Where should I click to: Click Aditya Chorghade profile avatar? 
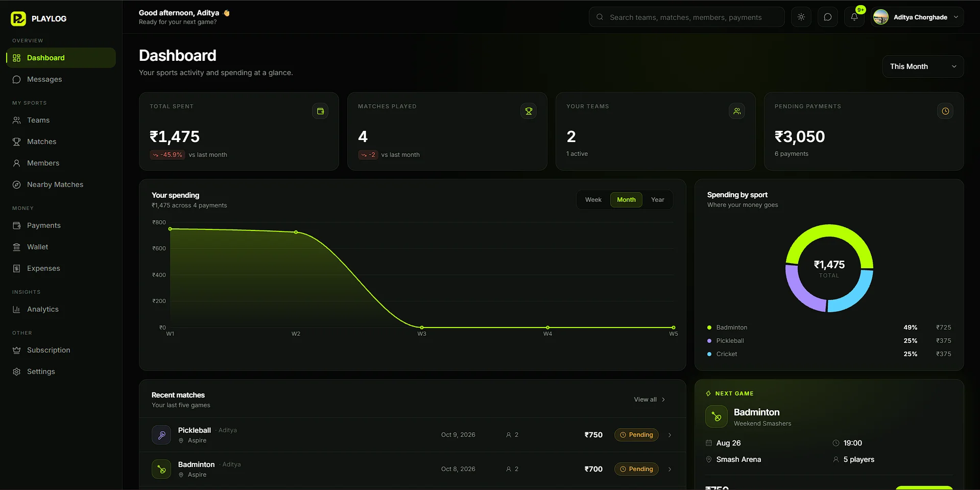pyautogui.click(x=881, y=17)
